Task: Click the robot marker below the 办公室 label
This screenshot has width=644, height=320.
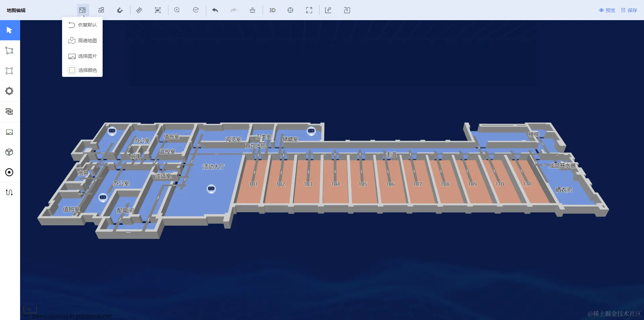Action: tap(103, 197)
